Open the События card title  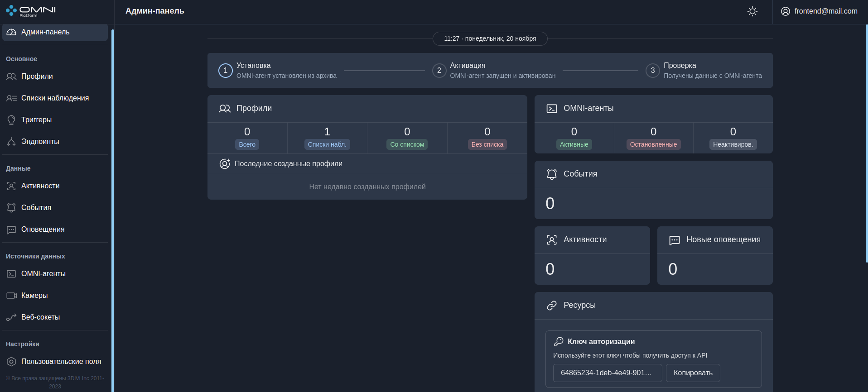pyautogui.click(x=580, y=174)
